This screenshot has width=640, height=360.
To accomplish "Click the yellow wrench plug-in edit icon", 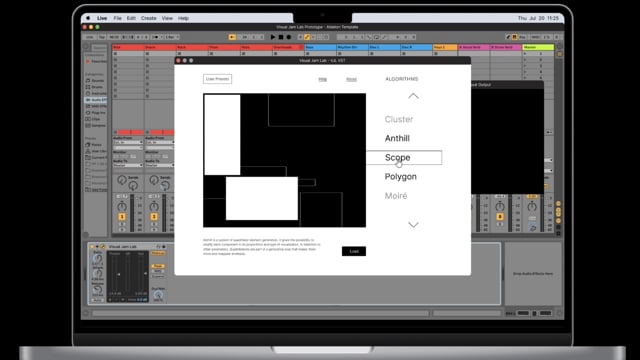I will (103, 247).
